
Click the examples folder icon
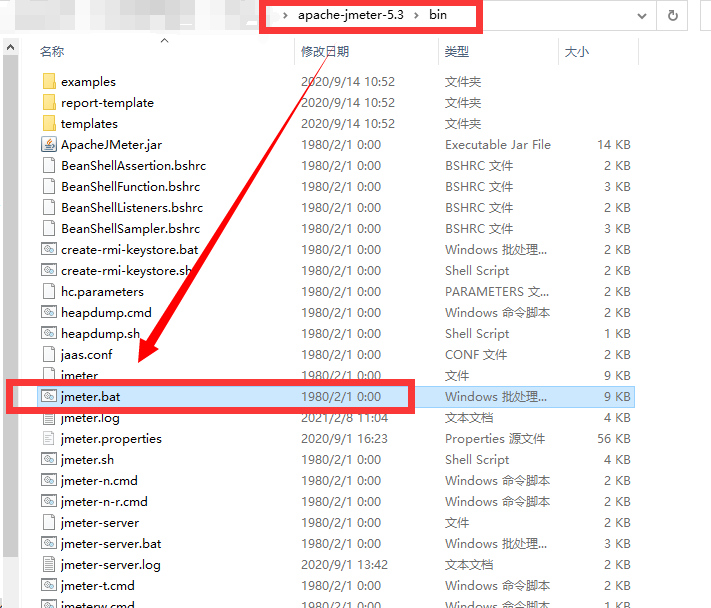[x=49, y=82]
